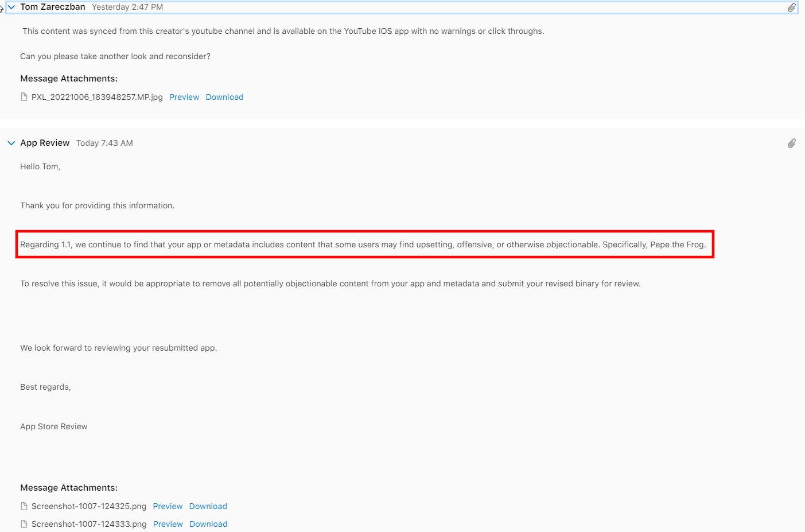Preview Screenshot-1007-124325.png attachment
Image resolution: width=805 pixels, height=532 pixels.
coord(168,506)
